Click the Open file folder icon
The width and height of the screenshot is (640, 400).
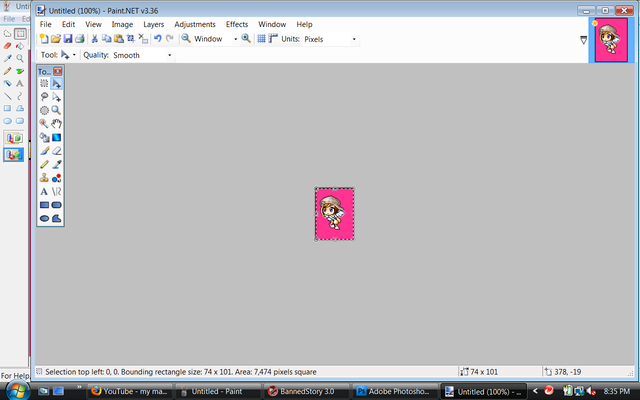click(56, 39)
